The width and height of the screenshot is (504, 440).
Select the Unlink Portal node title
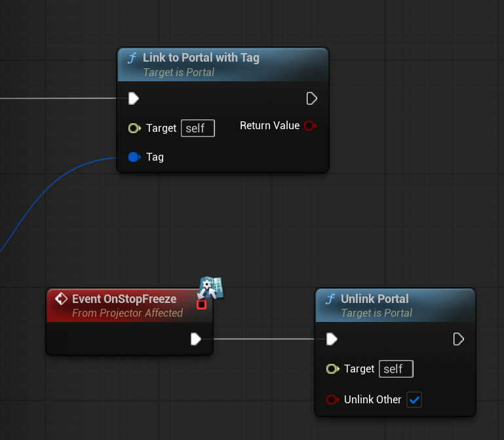click(374, 299)
